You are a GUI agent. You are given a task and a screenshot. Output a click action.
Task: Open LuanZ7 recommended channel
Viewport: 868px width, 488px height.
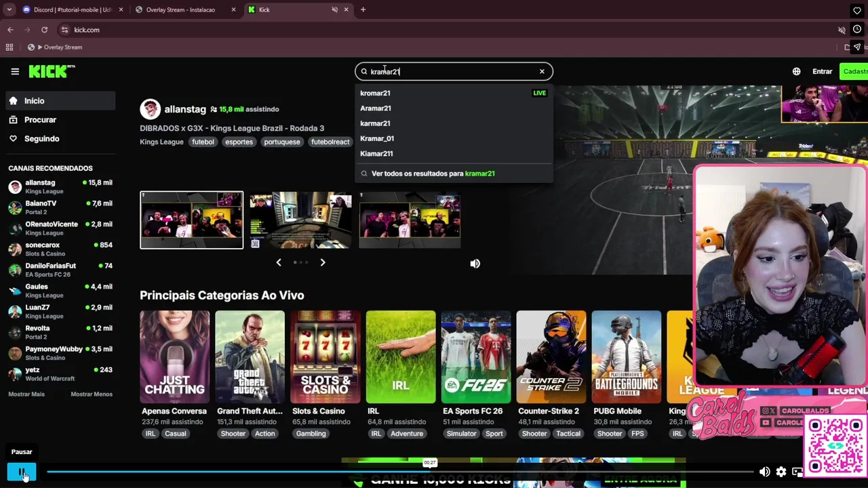60,311
